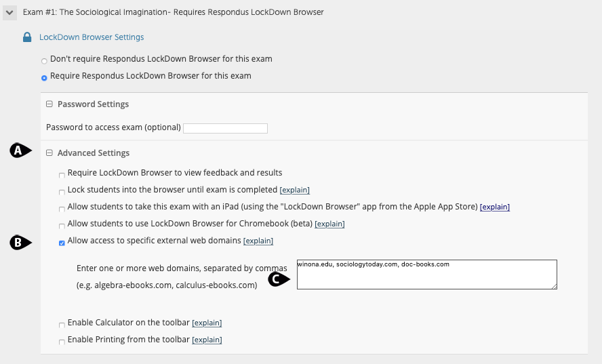602x364 pixels.
Task: Click the LockDown Browser padlock icon
Action: 27,37
